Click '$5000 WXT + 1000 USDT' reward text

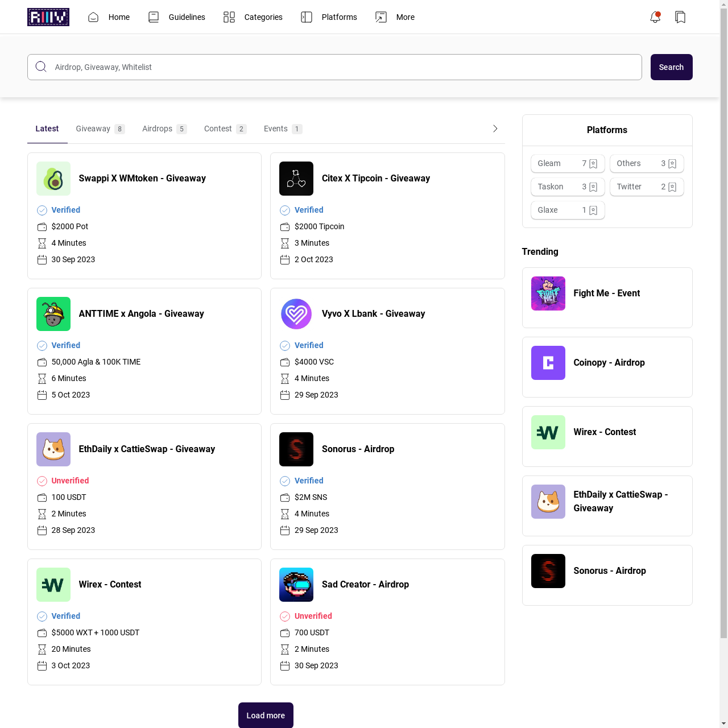96,633
